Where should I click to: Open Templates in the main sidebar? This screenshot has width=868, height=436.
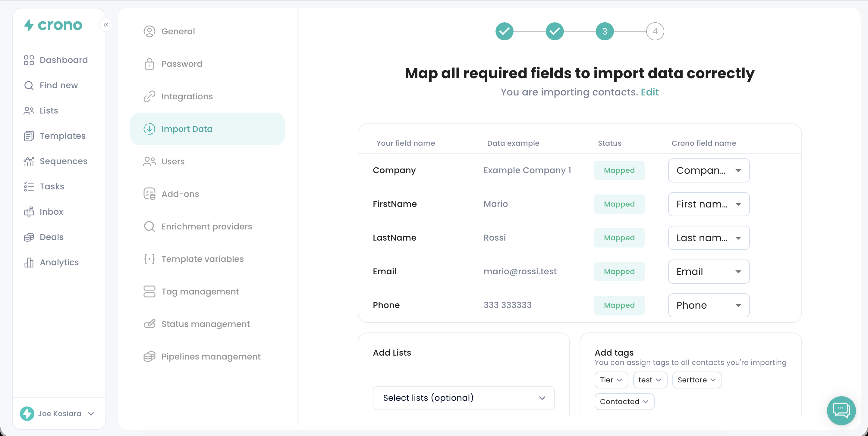click(62, 136)
